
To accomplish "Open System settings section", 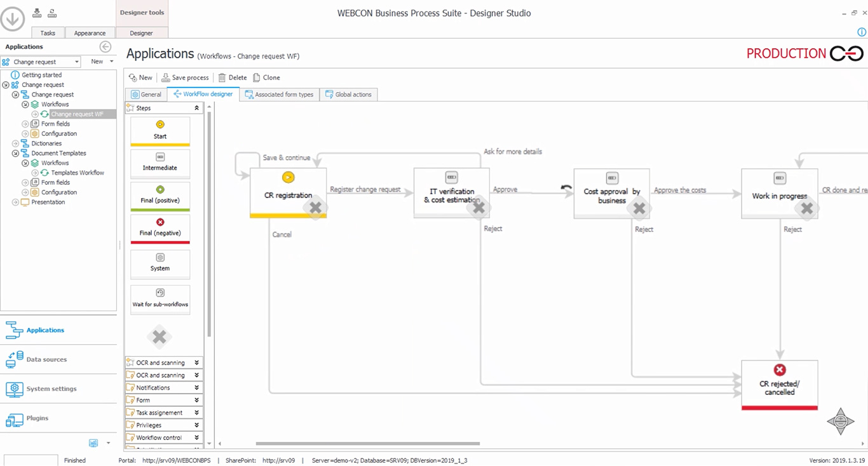I will click(x=51, y=389).
